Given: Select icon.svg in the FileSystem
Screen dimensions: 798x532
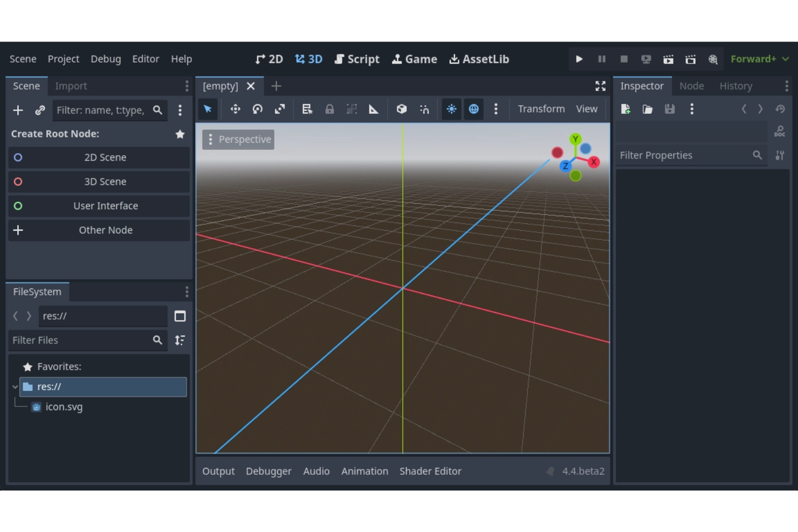Looking at the screenshot, I should pos(63,407).
